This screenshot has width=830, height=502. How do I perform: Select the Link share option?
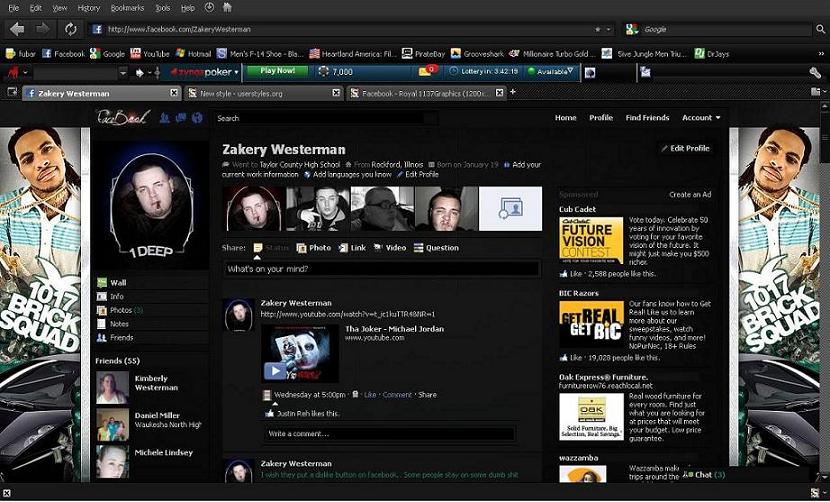[x=352, y=248]
